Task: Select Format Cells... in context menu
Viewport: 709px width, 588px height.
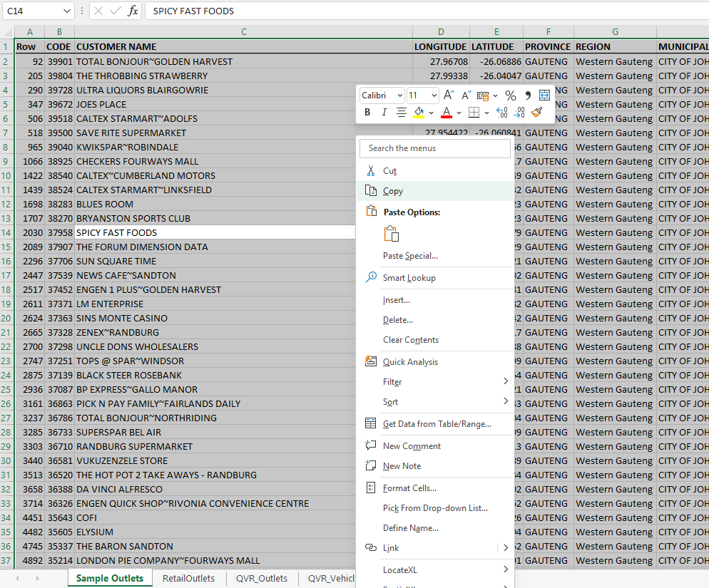Action: 409,488
